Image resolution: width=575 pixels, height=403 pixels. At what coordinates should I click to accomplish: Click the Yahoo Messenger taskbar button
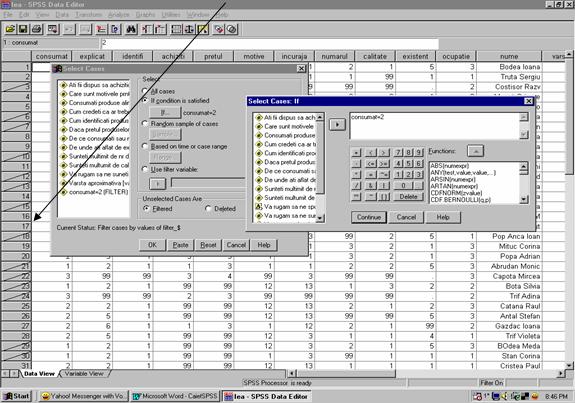pyautogui.click(x=84, y=396)
